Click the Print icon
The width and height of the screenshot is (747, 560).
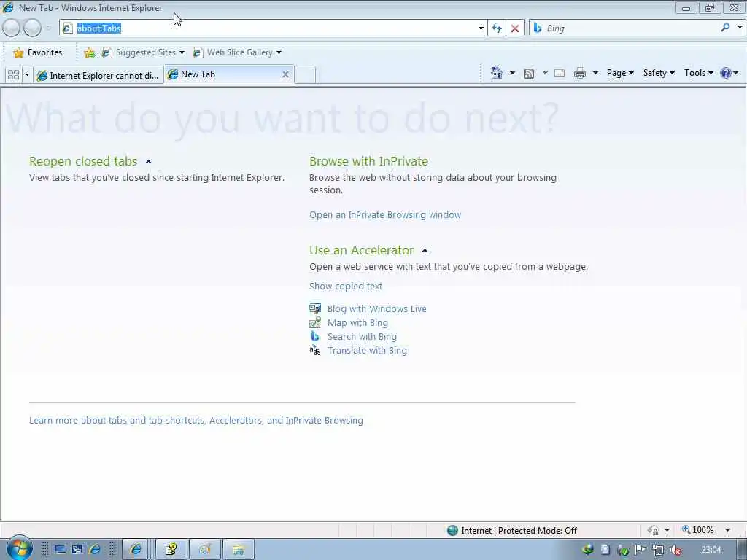click(580, 73)
